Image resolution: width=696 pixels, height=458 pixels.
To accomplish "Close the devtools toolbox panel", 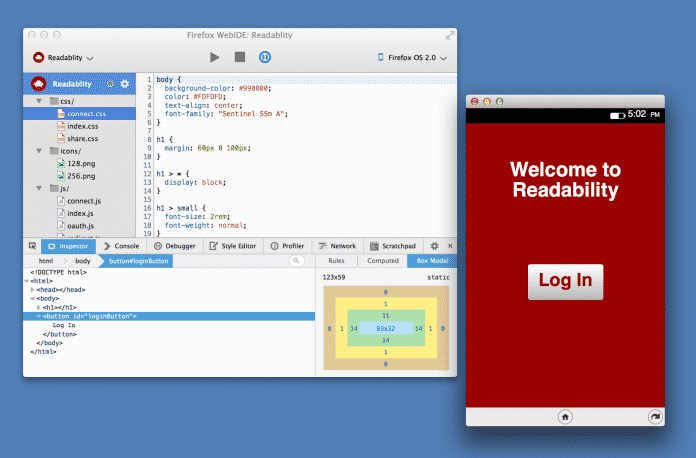I will 449,245.
